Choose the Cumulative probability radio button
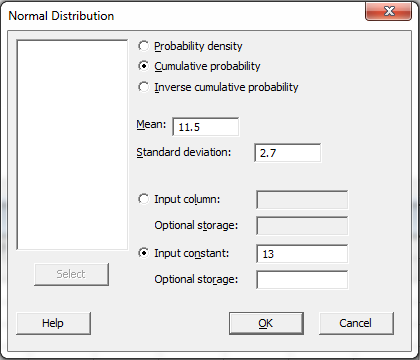 [144, 66]
